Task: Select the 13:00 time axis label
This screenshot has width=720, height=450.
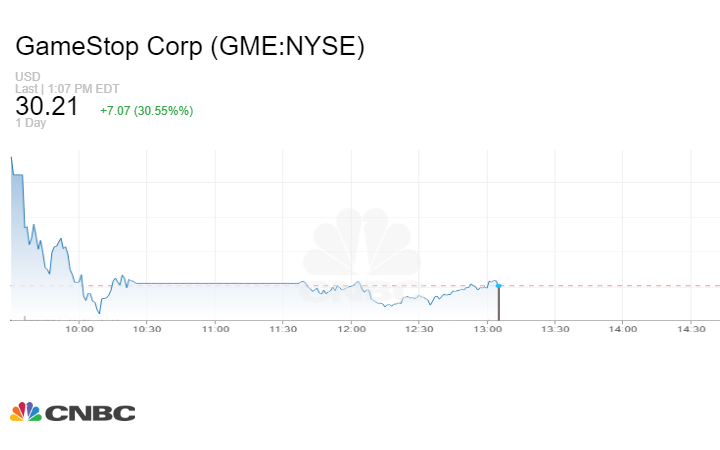Action: 487,328
